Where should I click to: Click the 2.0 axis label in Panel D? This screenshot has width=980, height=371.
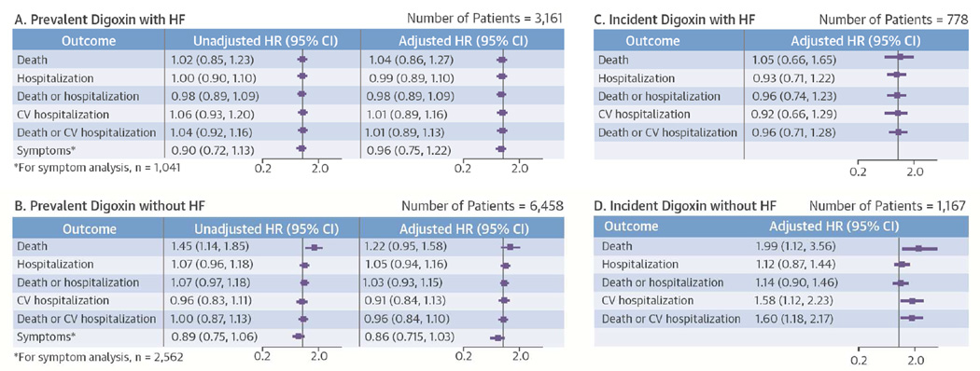pyautogui.click(x=915, y=361)
